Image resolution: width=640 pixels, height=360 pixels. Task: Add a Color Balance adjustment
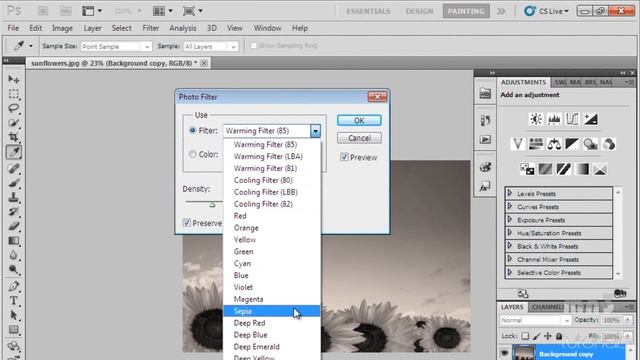click(x=554, y=144)
